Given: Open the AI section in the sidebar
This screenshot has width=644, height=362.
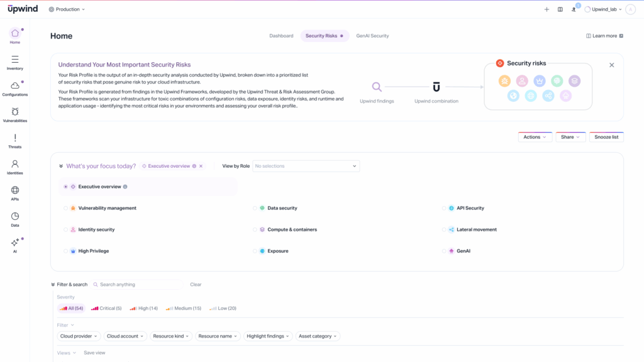Looking at the screenshot, I should click(x=14, y=244).
